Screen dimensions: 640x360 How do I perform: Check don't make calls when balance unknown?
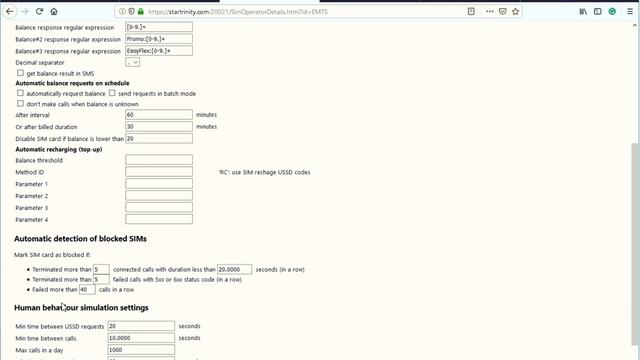(20, 104)
